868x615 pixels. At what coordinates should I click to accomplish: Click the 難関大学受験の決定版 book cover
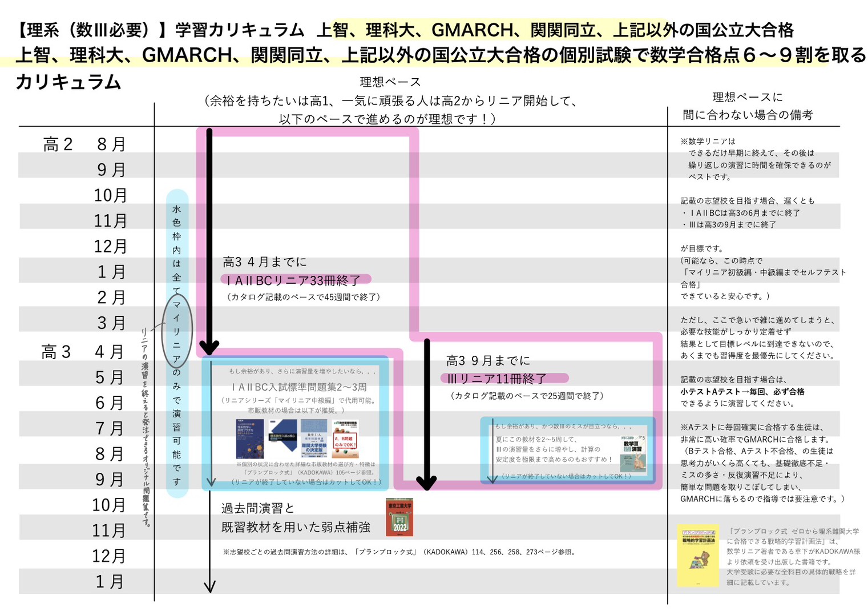click(x=314, y=438)
